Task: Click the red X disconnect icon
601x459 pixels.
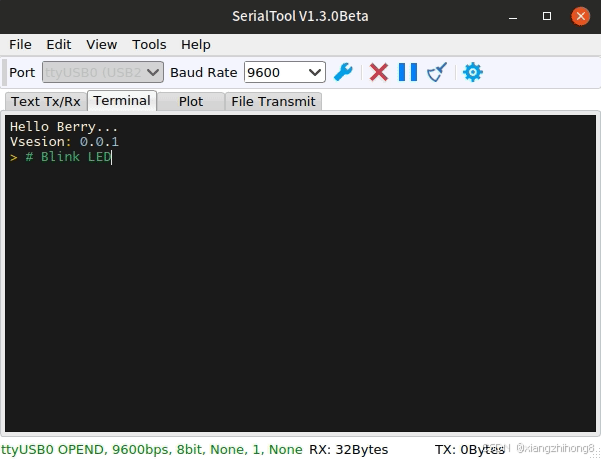Action: (379, 72)
